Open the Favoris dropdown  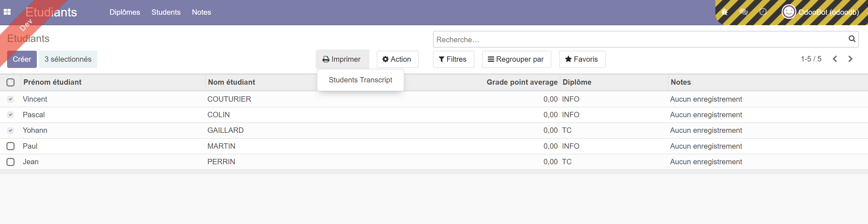pos(582,59)
